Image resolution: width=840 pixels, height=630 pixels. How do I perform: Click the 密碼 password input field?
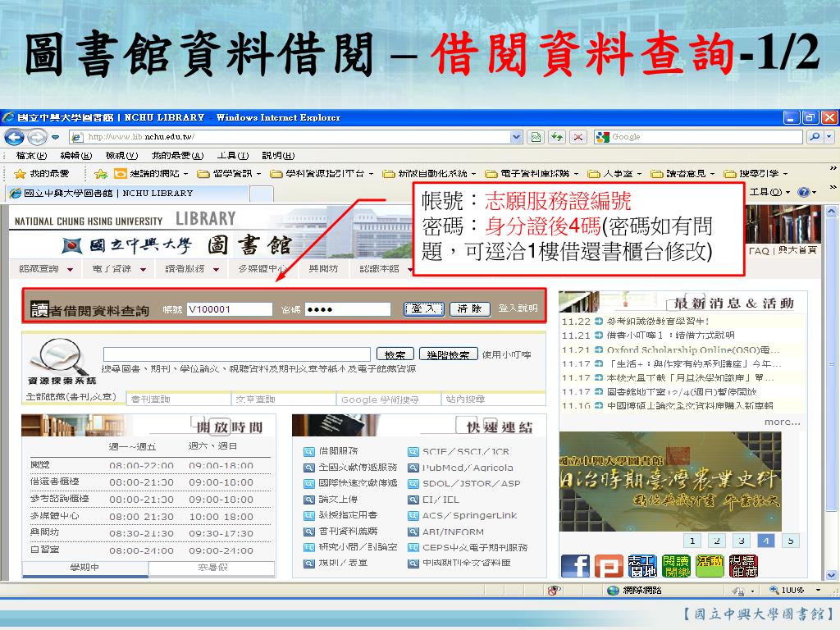click(x=348, y=309)
